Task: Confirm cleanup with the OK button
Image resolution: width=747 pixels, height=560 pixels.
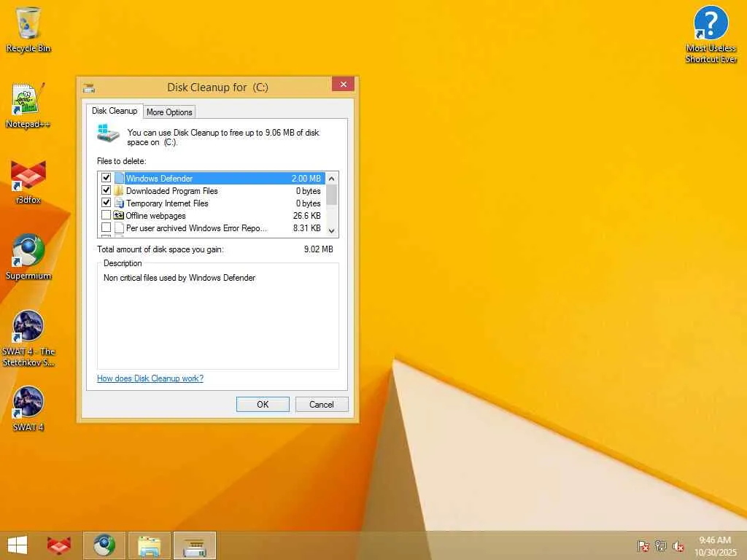Action: click(263, 404)
